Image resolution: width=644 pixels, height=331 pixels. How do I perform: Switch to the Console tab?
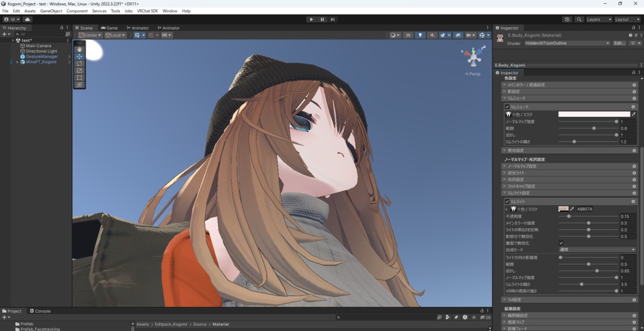pyautogui.click(x=40, y=311)
